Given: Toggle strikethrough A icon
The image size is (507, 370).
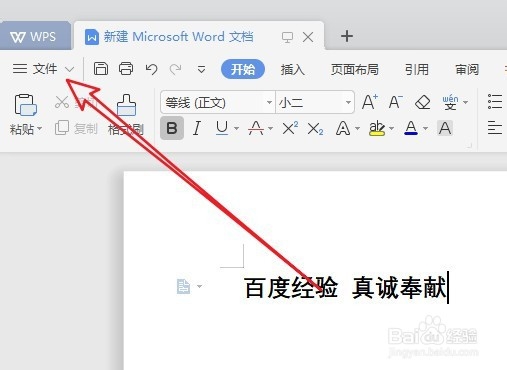Looking at the screenshot, I should pos(256,128).
